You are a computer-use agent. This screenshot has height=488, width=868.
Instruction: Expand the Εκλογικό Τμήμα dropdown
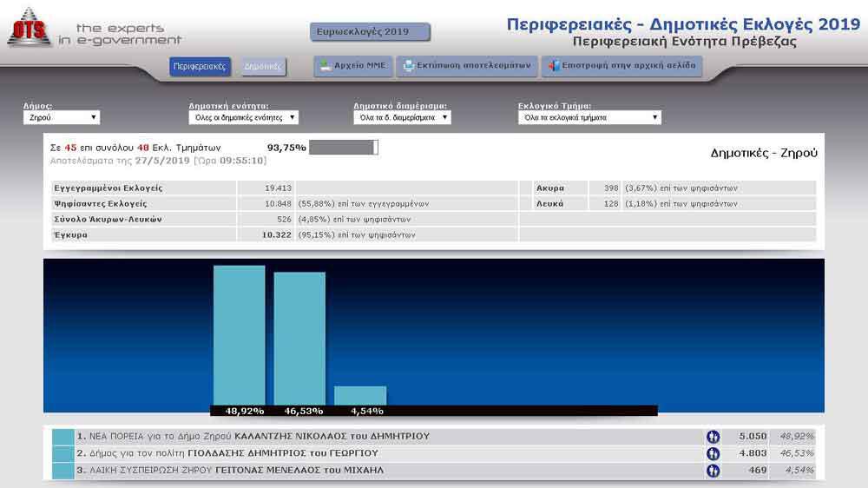pyautogui.click(x=589, y=117)
